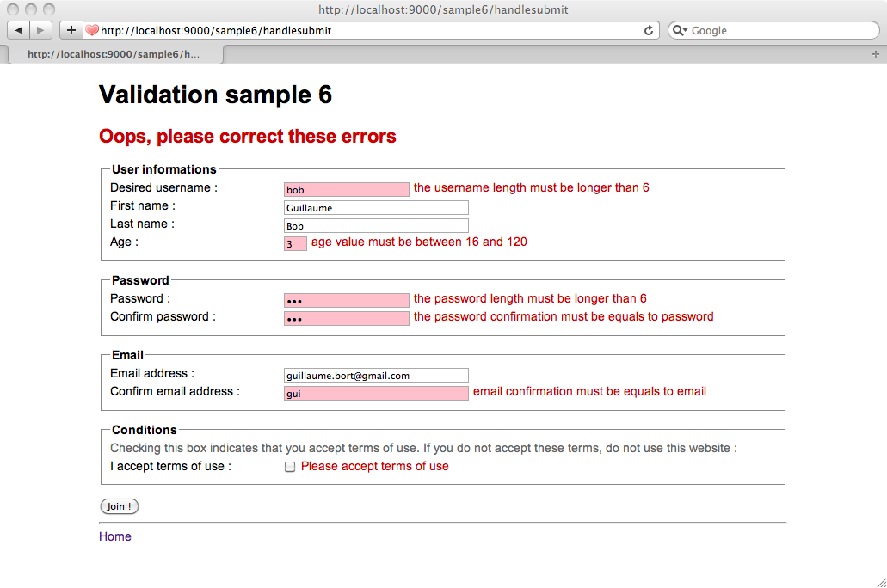Click the Desired username field containing bob
The image size is (887, 588).
(346, 189)
